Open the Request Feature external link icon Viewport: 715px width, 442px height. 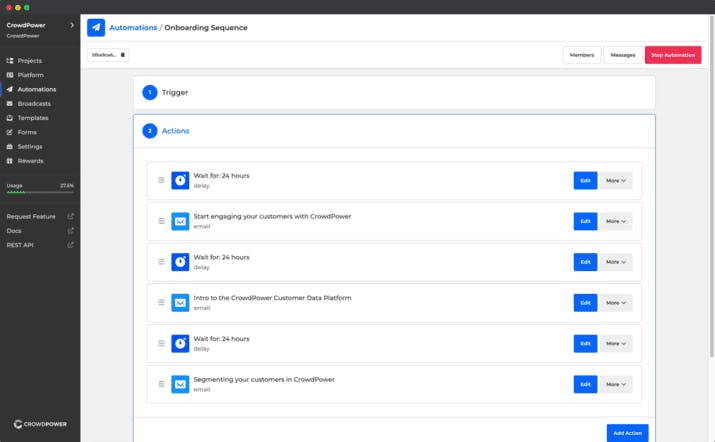(70, 216)
